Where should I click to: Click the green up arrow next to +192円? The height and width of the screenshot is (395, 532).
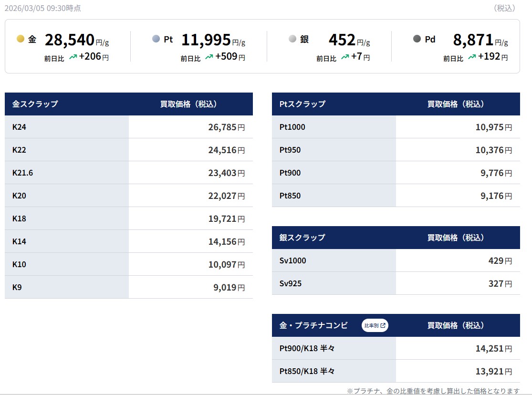click(472, 57)
